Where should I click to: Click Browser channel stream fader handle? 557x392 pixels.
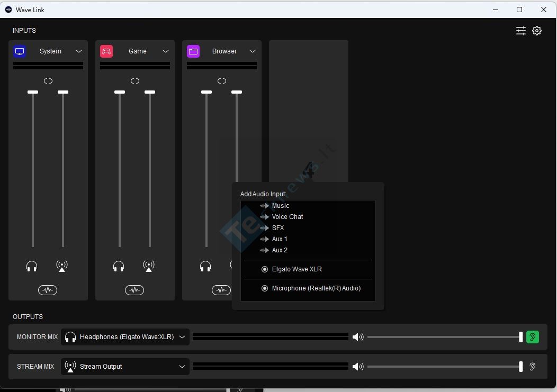pyautogui.click(x=237, y=92)
